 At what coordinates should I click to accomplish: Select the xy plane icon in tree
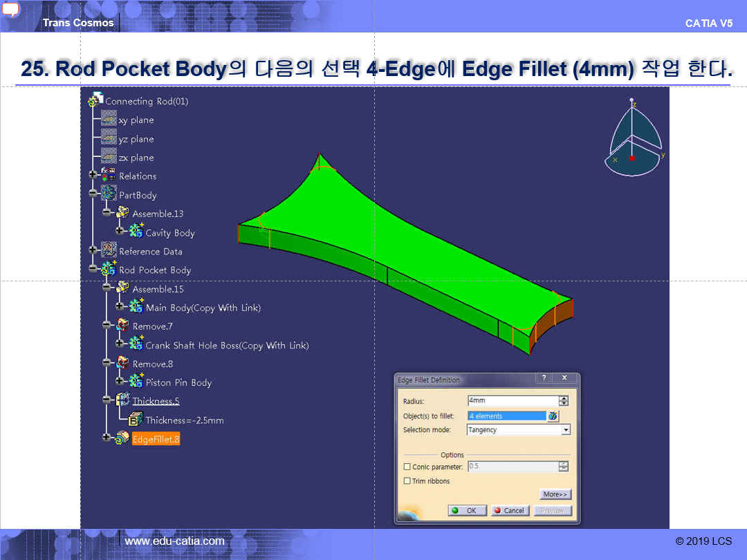point(109,120)
